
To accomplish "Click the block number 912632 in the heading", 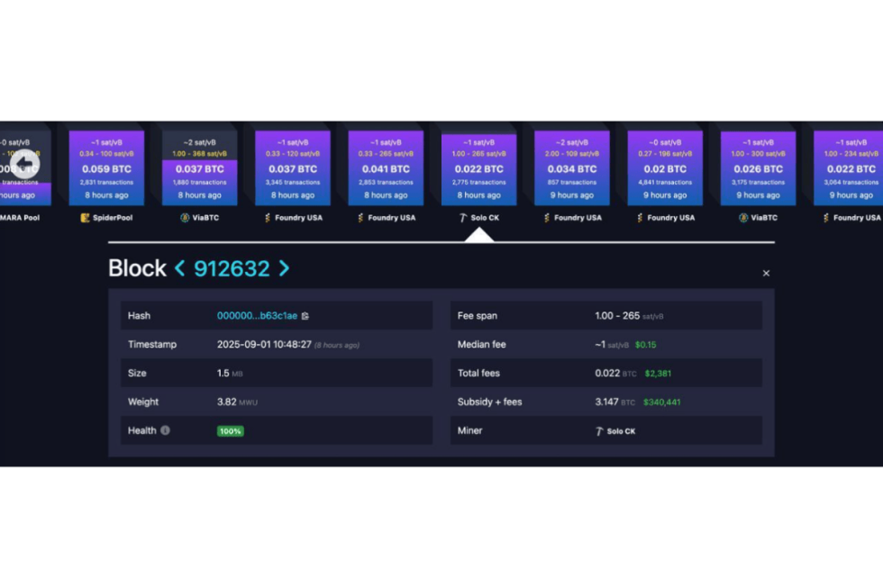I will tap(232, 268).
